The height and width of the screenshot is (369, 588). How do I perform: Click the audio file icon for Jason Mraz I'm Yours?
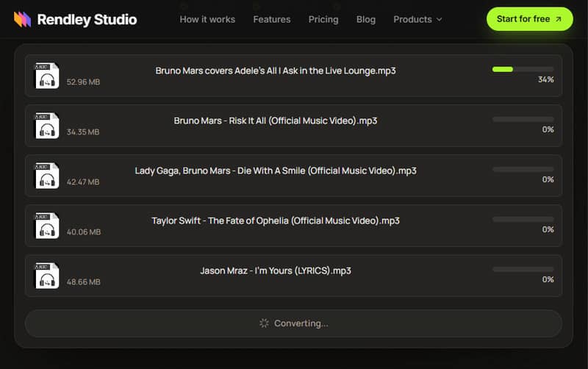click(47, 276)
